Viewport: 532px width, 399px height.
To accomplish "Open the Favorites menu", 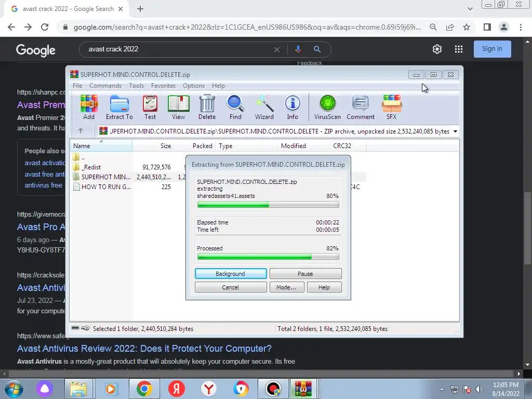I will click(x=163, y=86).
